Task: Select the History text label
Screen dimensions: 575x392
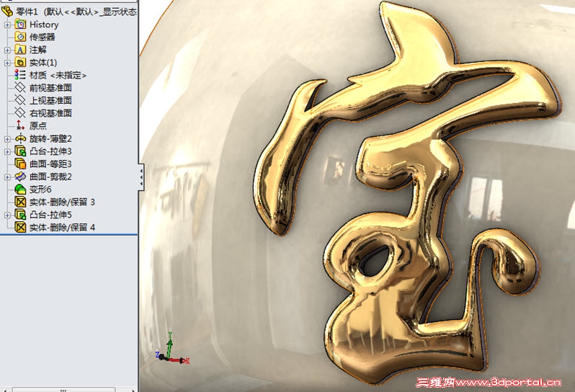Action: pos(44,24)
